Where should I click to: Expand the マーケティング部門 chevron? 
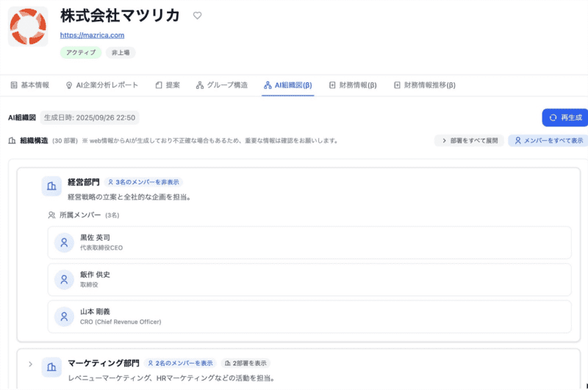[30, 364]
